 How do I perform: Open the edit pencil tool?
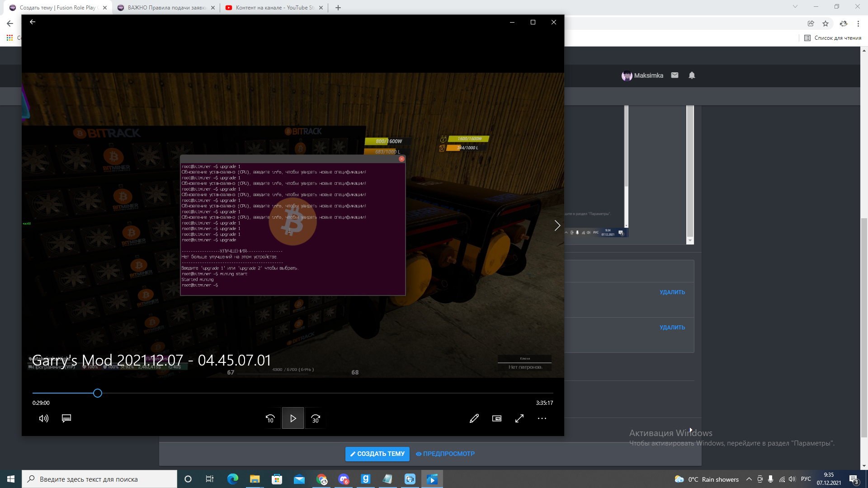click(474, 418)
